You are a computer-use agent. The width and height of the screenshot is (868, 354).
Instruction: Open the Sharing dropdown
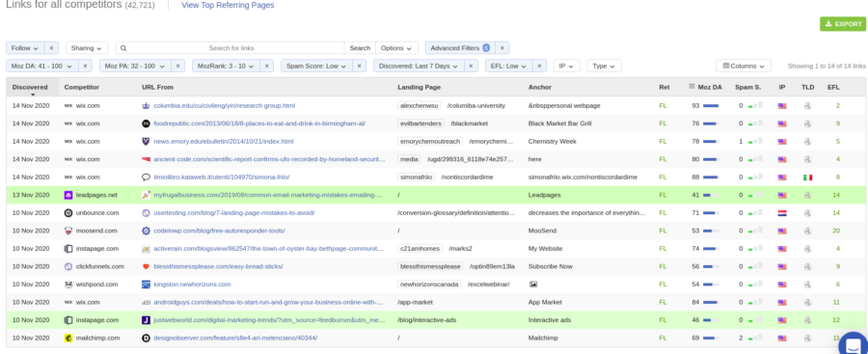point(87,48)
